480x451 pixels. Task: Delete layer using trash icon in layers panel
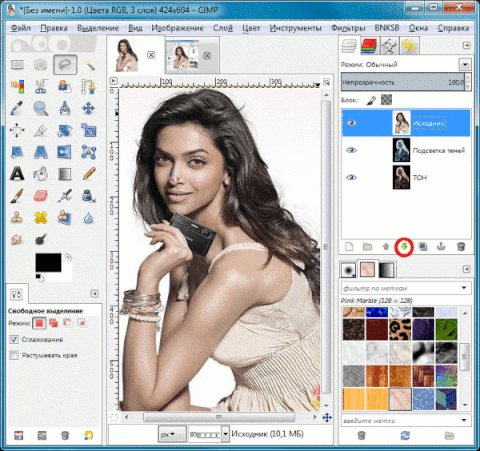[x=461, y=247]
